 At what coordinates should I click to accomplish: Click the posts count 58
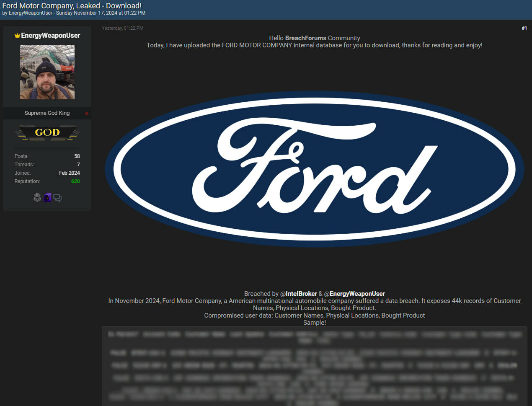click(77, 156)
